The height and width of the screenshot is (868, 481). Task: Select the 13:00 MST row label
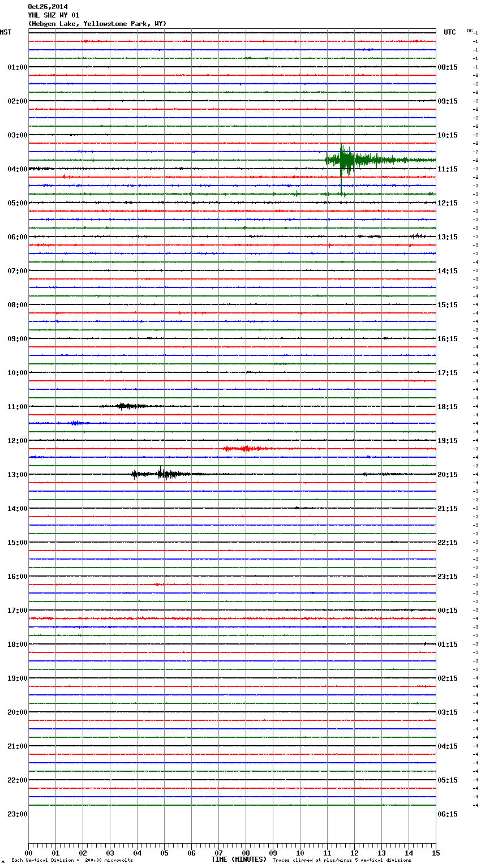coord(18,475)
